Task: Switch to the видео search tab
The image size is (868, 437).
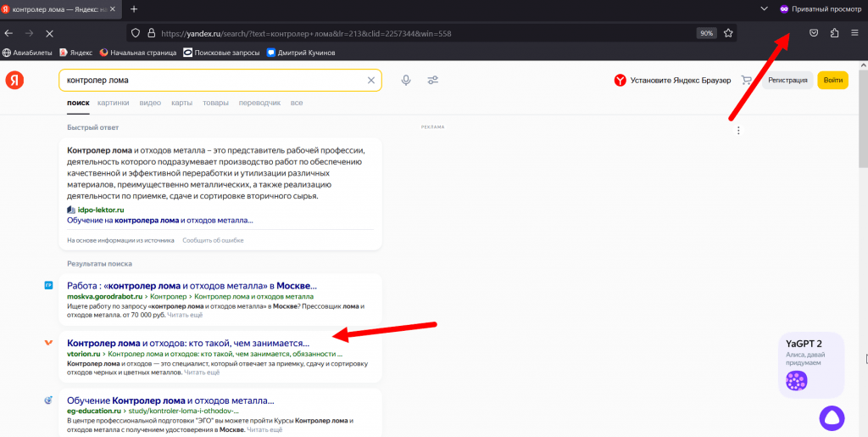Action: [150, 103]
